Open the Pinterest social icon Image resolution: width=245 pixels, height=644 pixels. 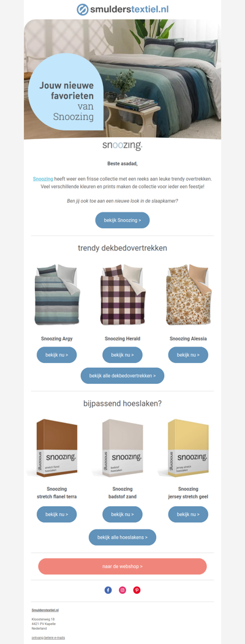pyautogui.click(x=137, y=590)
